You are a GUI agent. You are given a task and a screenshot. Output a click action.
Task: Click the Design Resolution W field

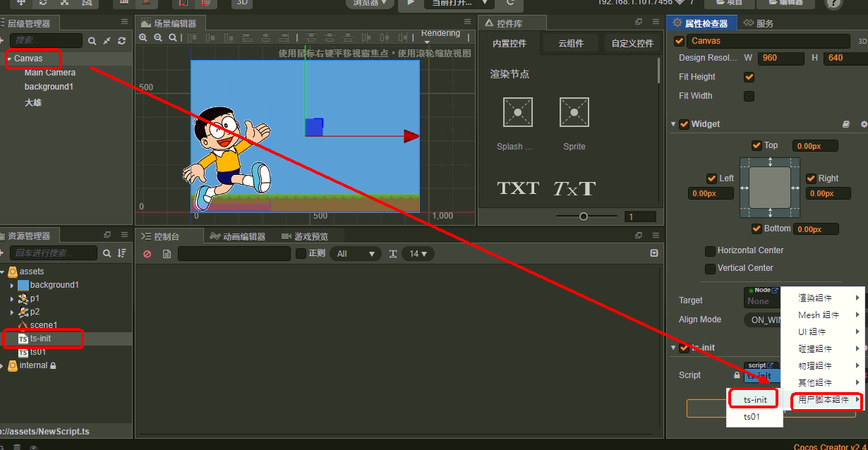coord(780,58)
